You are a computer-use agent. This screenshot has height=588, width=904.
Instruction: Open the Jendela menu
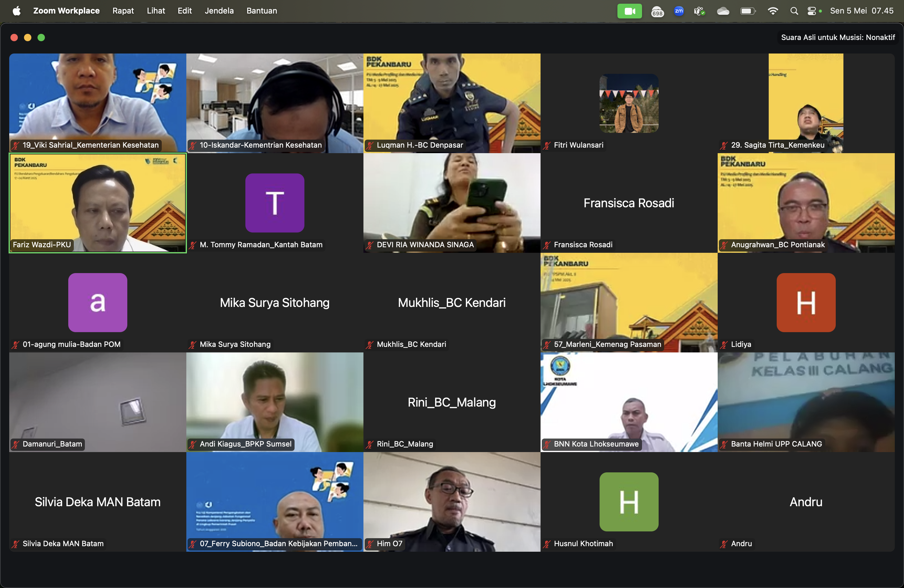click(x=219, y=11)
